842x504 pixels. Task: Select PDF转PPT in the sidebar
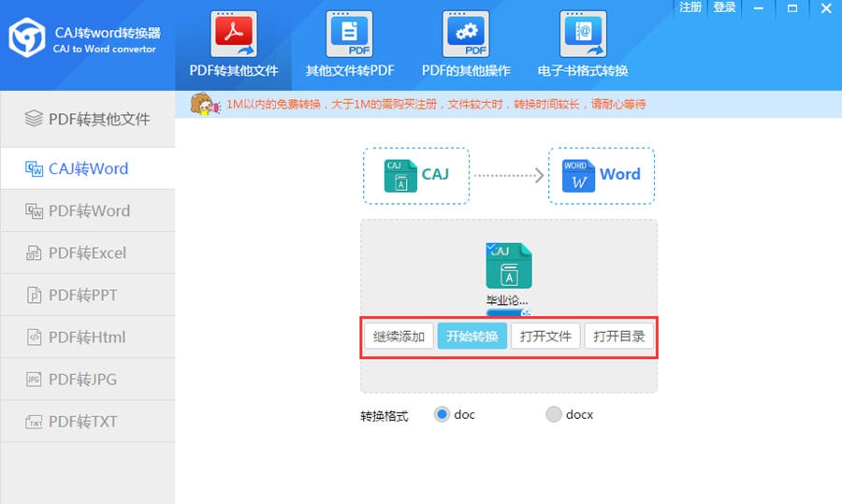click(88, 295)
